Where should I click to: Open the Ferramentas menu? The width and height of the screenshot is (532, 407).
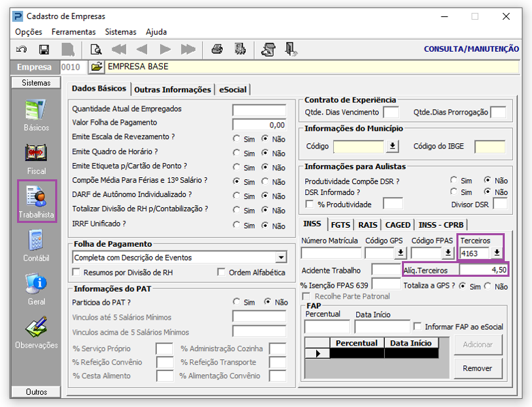pos(74,32)
